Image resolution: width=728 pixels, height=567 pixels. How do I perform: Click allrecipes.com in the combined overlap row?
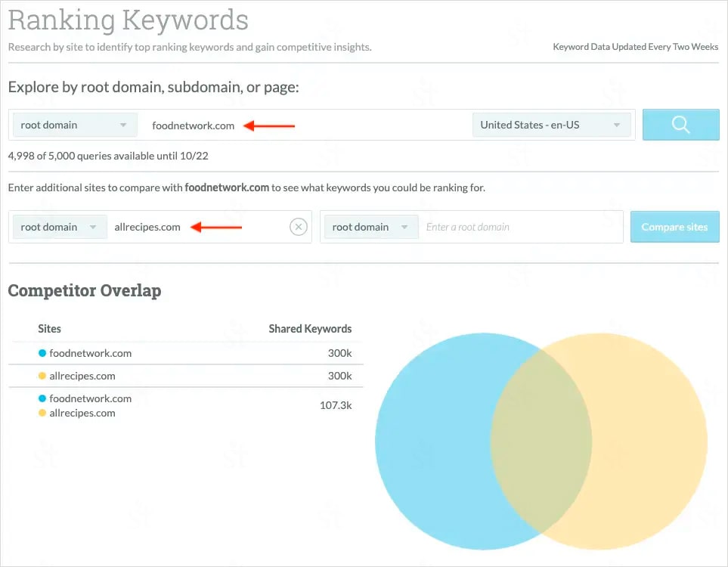tap(82, 414)
